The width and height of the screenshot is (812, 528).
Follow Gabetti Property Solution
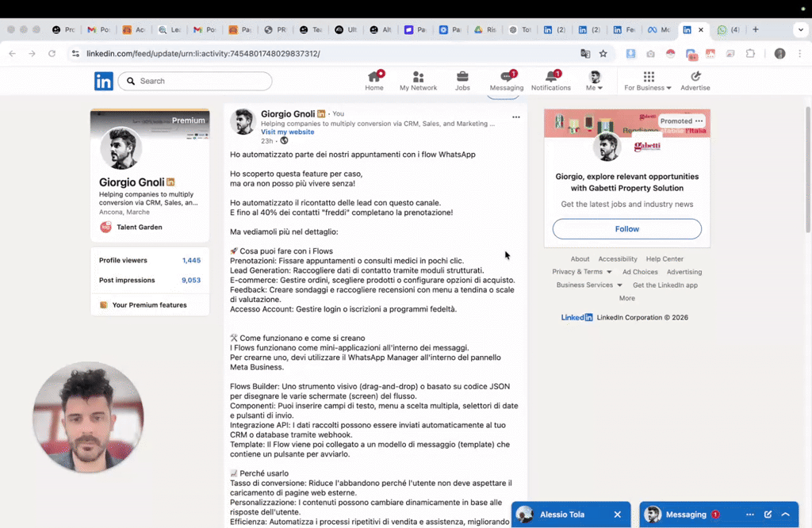tap(626, 229)
